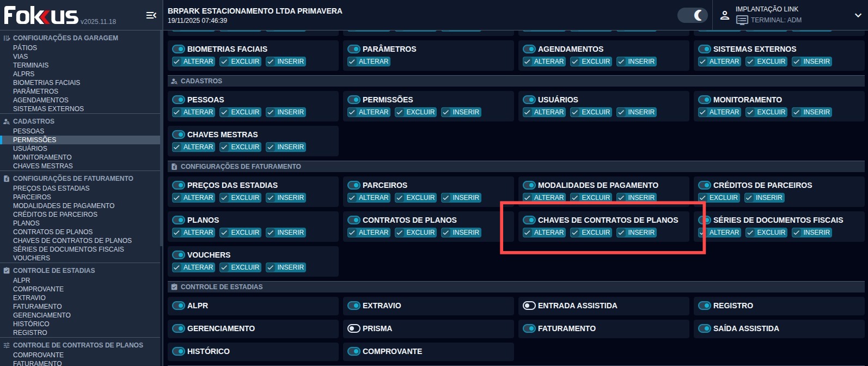
Task: Collapse the CADASTROS sidebar section
Action: click(x=34, y=121)
